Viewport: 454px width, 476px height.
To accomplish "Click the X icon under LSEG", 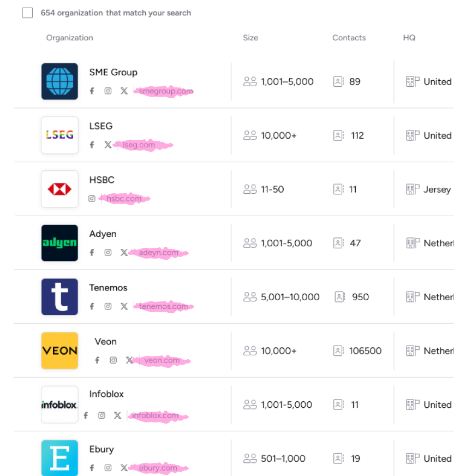I will [108, 145].
